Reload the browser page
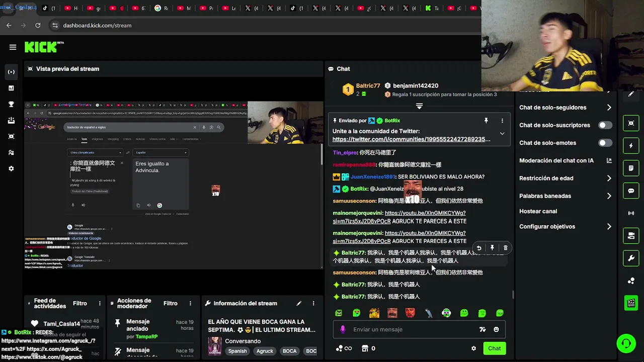Viewport: 644px width, 362px height. [38, 25]
